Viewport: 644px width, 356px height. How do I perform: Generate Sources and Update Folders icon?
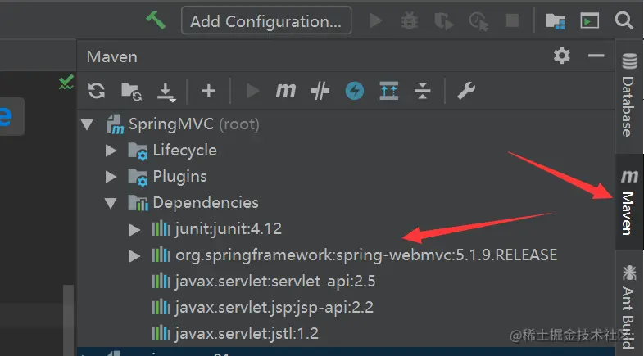point(131,91)
